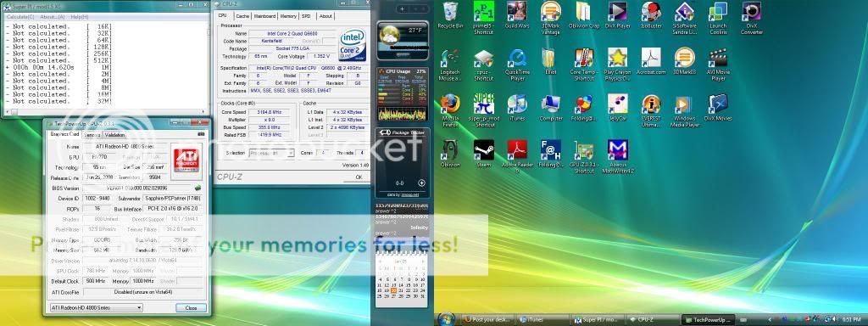Image resolution: width=868 pixels, height=326 pixels.
Task: Open Validation tab in GPU-Z
Action: [114, 135]
